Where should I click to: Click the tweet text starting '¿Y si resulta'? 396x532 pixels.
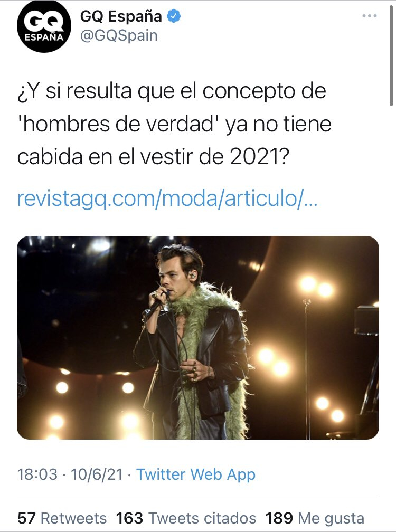click(x=174, y=123)
